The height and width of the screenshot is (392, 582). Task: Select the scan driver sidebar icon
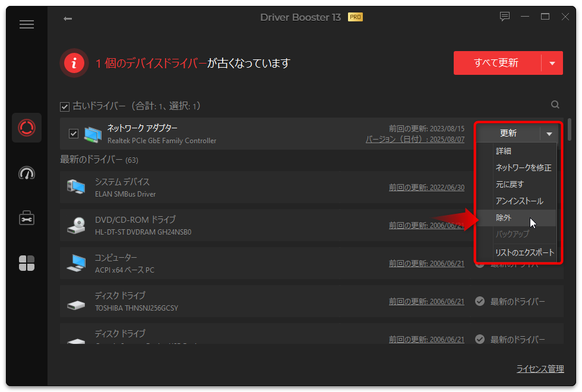[27, 128]
